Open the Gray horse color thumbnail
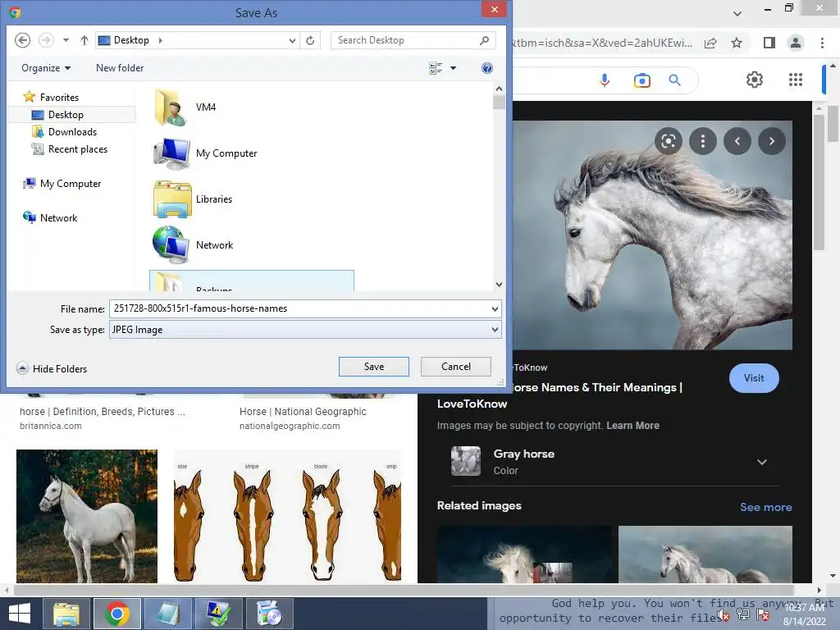Viewport: 840px width, 630px height. (x=466, y=461)
